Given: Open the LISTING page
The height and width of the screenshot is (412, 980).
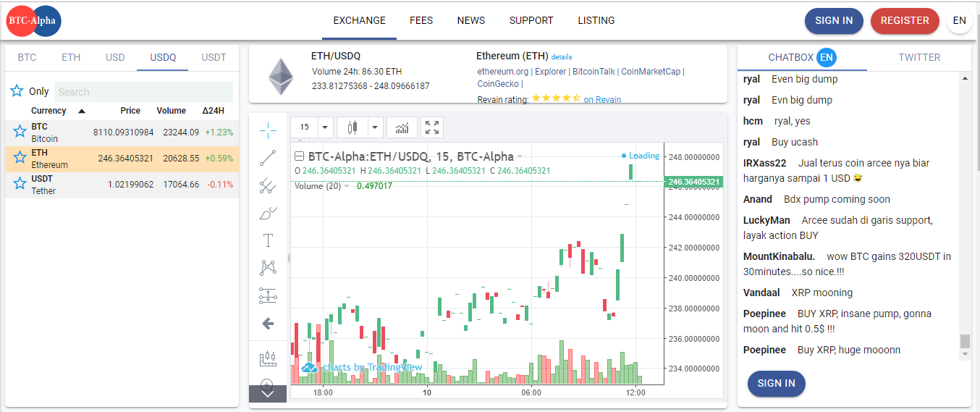Looking at the screenshot, I should pos(596,20).
